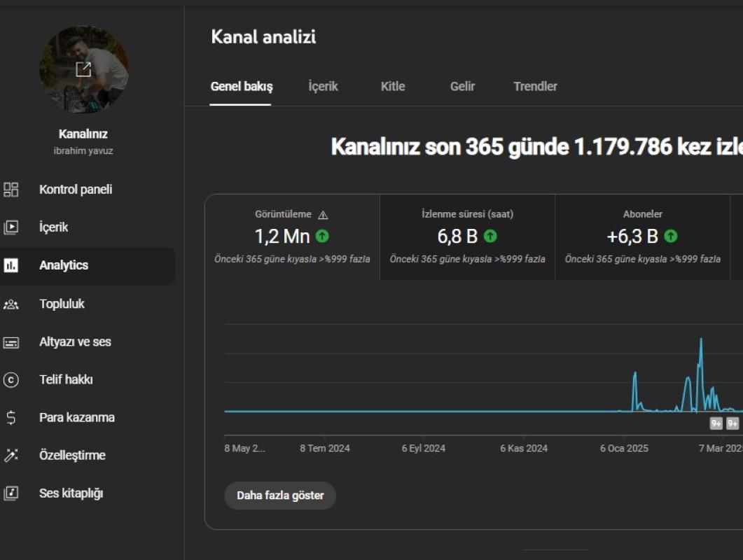The image size is (743, 560).
Task: Select the İzlenme süresi (saat) metric card
Action: click(467, 237)
